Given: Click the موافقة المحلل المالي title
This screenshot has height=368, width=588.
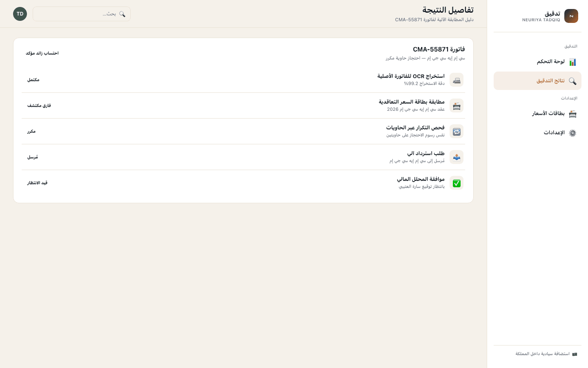Looking at the screenshot, I should click(x=421, y=179).
